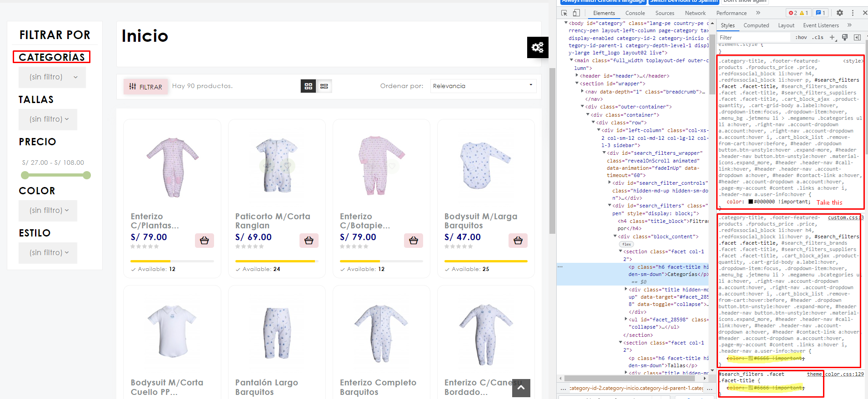Screen dimensions: 868x399
Task: Toggle the device toolbar icon
Action: 576,13
